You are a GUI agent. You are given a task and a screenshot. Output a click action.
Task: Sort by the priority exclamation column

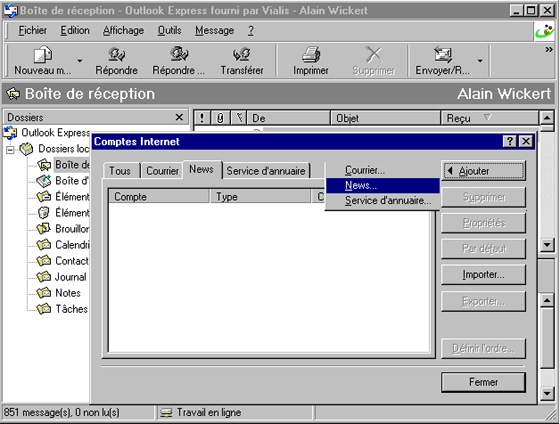pos(202,118)
